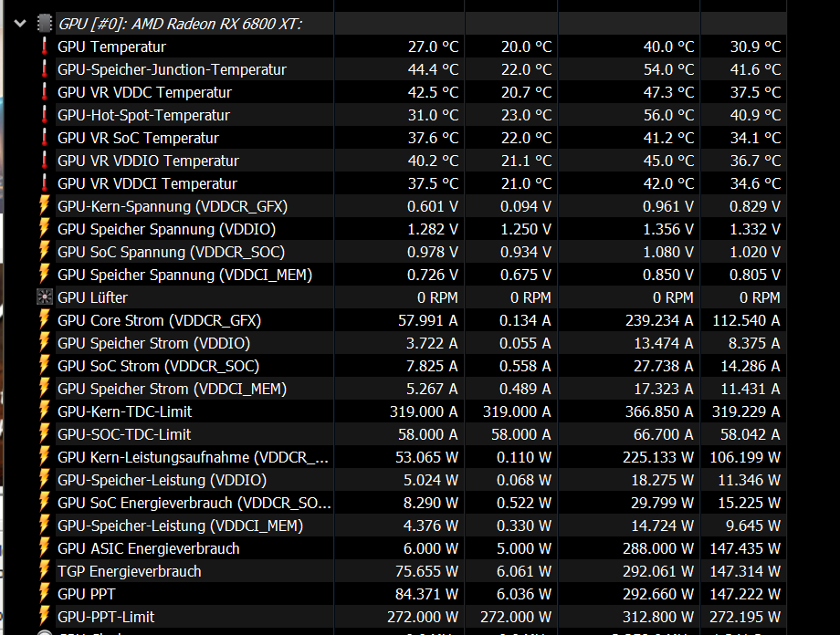Click thermometer icon of GPU VR VDDCI Temperatur
840x635 pixels.
[45, 183]
